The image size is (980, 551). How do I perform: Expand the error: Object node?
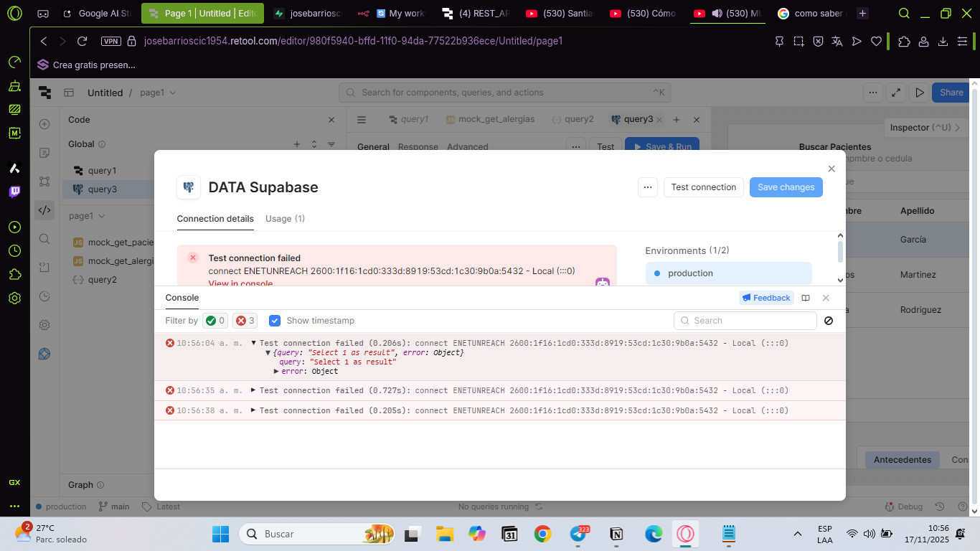click(x=276, y=371)
